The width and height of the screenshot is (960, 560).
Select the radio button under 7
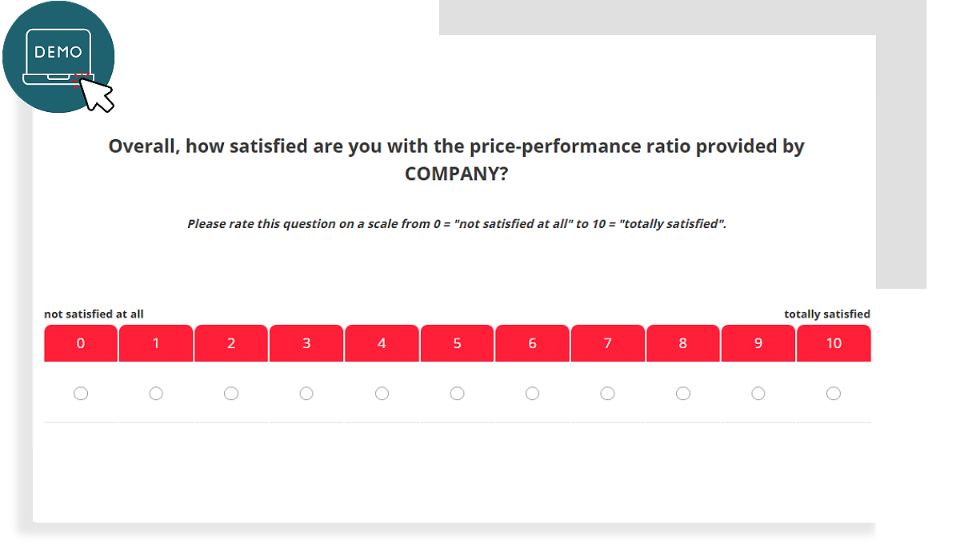click(607, 394)
